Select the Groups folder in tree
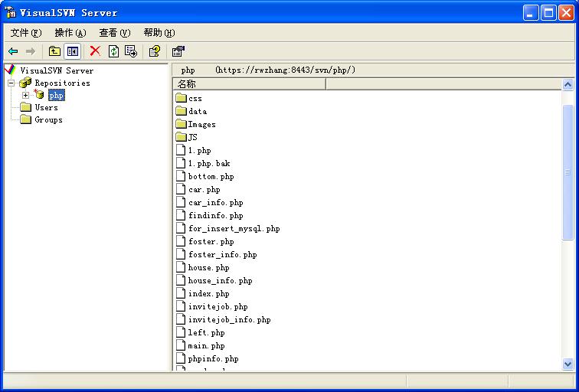The height and width of the screenshot is (392, 579). (48, 120)
